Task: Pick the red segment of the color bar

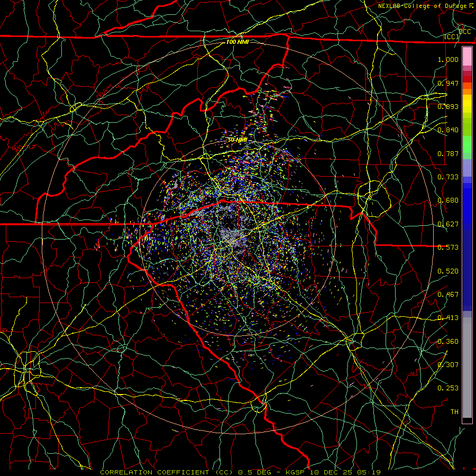Action: click(467, 79)
